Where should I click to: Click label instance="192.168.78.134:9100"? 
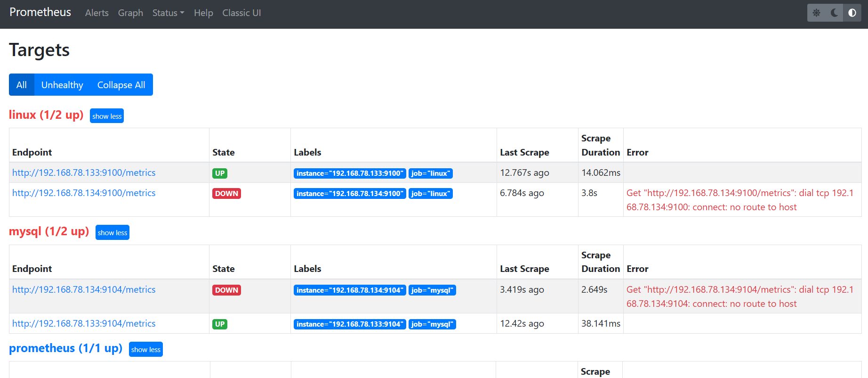350,193
